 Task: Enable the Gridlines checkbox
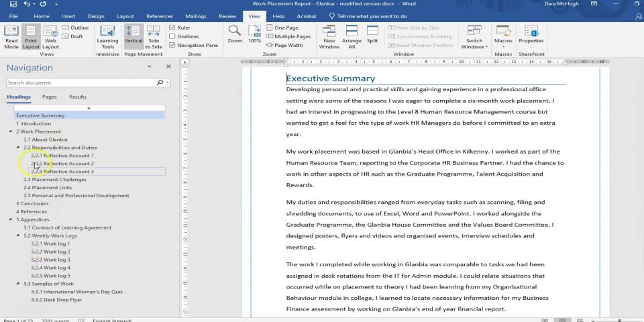pyautogui.click(x=172, y=36)
